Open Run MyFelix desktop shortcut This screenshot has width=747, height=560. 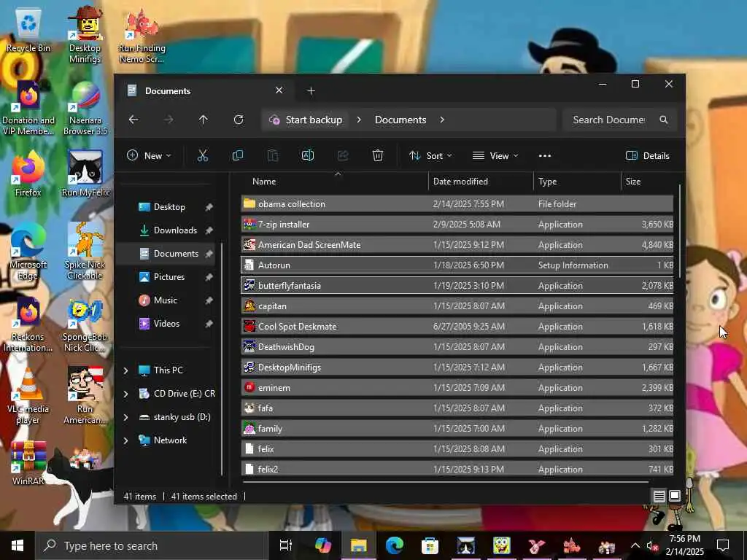pyautogui.click(x=85, y=174)
